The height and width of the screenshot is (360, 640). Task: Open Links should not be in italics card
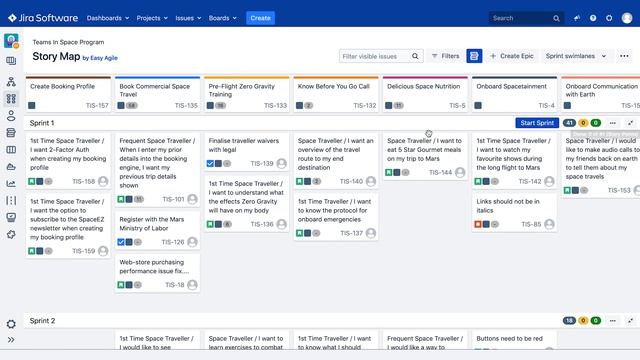(x=515, y=212)
